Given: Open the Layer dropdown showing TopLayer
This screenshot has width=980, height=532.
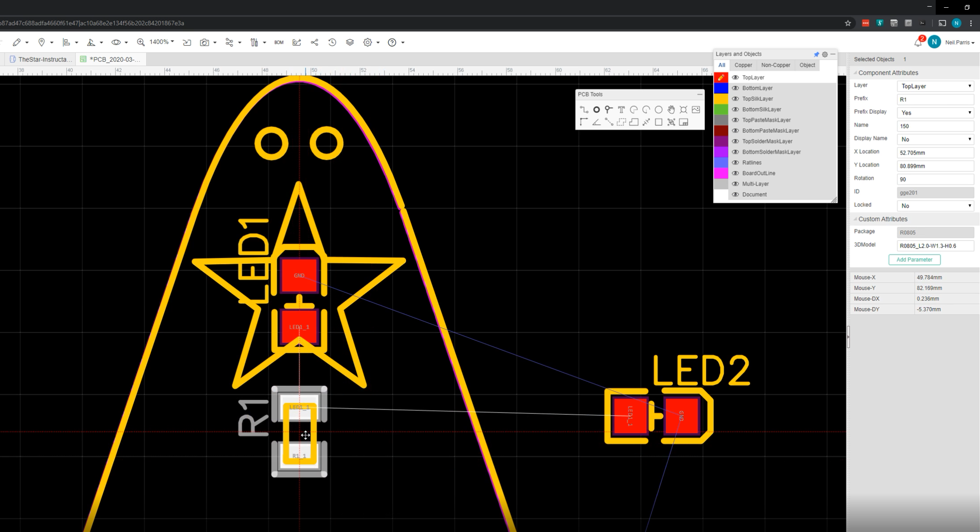Looking at the screenshot, I should click(935, 86).
